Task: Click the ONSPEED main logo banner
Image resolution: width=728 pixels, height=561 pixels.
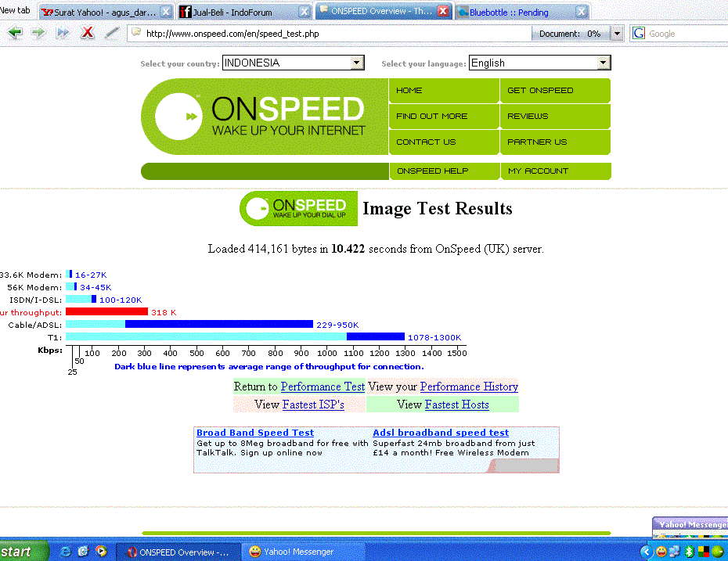Action: (x=265, y=117)
